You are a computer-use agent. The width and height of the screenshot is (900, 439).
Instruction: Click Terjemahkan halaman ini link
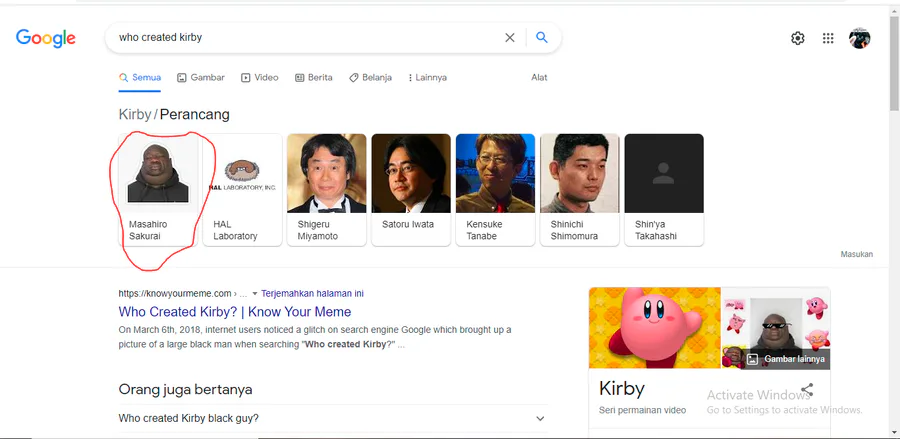312,293
